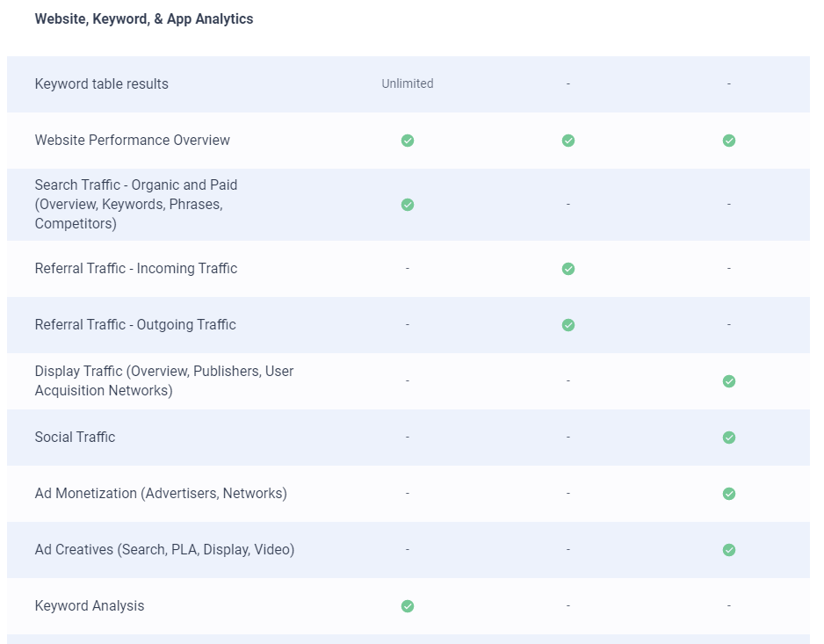Select the Ad Monetization row checkmark
Viewport: 824px width, 644px height.
(x=728, y=494)
